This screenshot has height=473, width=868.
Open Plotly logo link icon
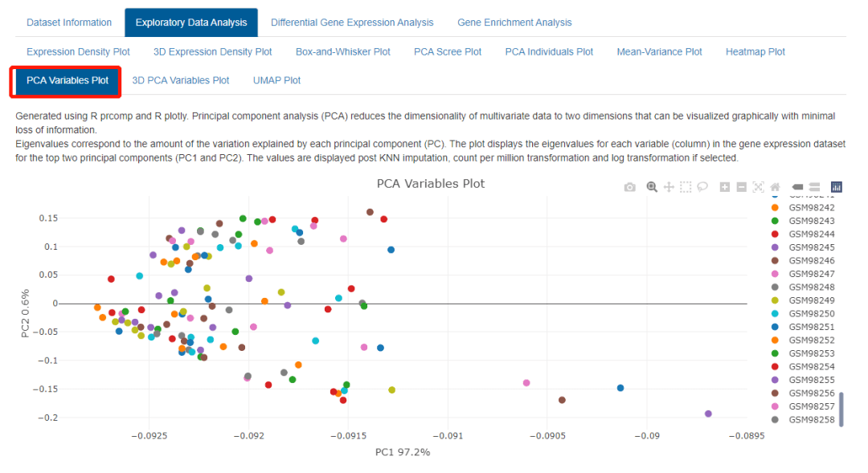click(x=837, y=187)
